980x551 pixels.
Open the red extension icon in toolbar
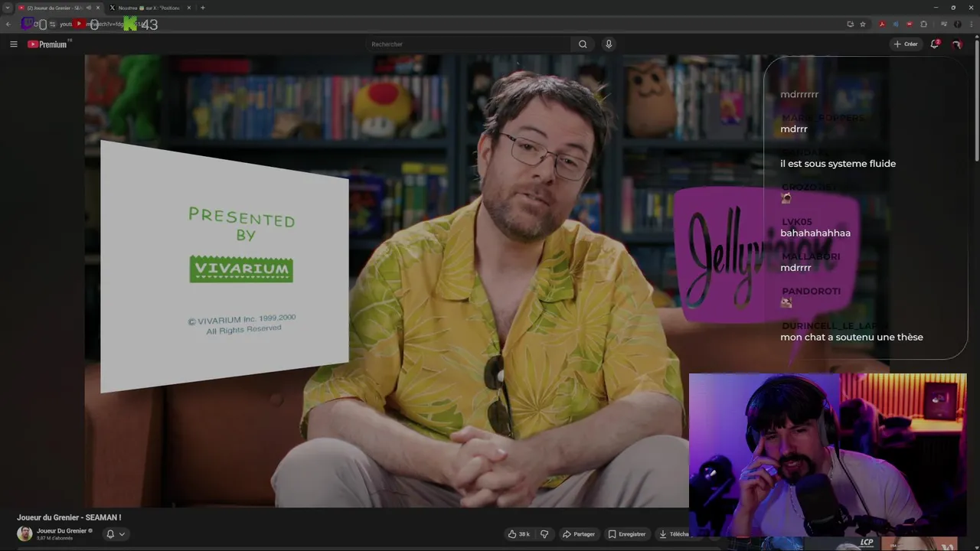[x=910, y=24]
